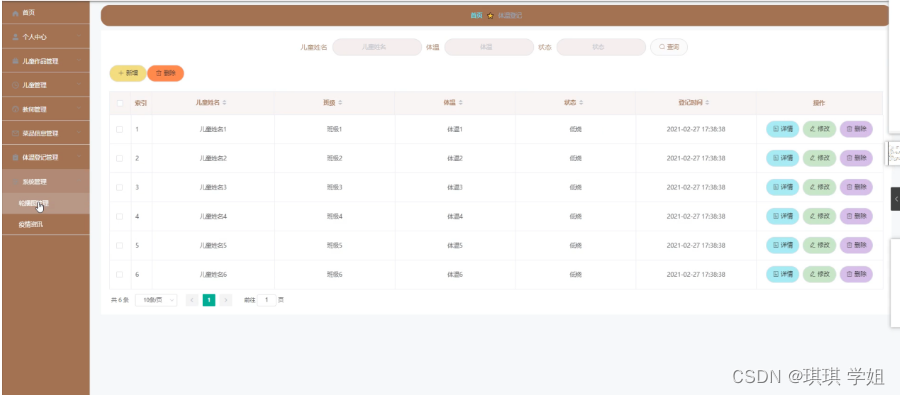Viewport: 900px width, 395px height.
Task: Collapse the 系统管理 sidebar menu
Action: (45, 181)
